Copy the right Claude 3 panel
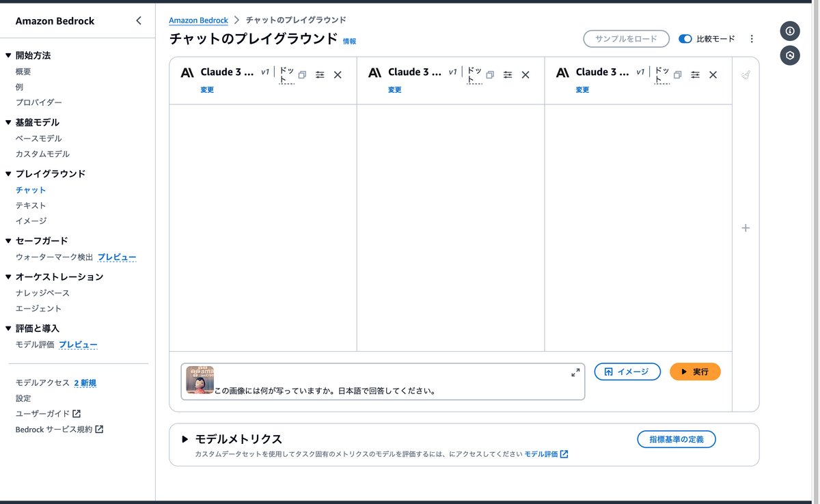The image size is (820, 504). (x=677, y=75)
